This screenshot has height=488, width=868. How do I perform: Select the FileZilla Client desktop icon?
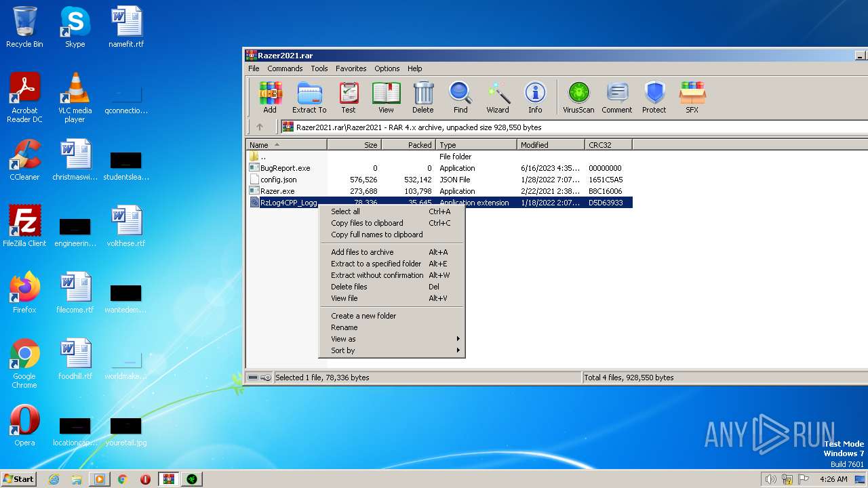(24, 226)
